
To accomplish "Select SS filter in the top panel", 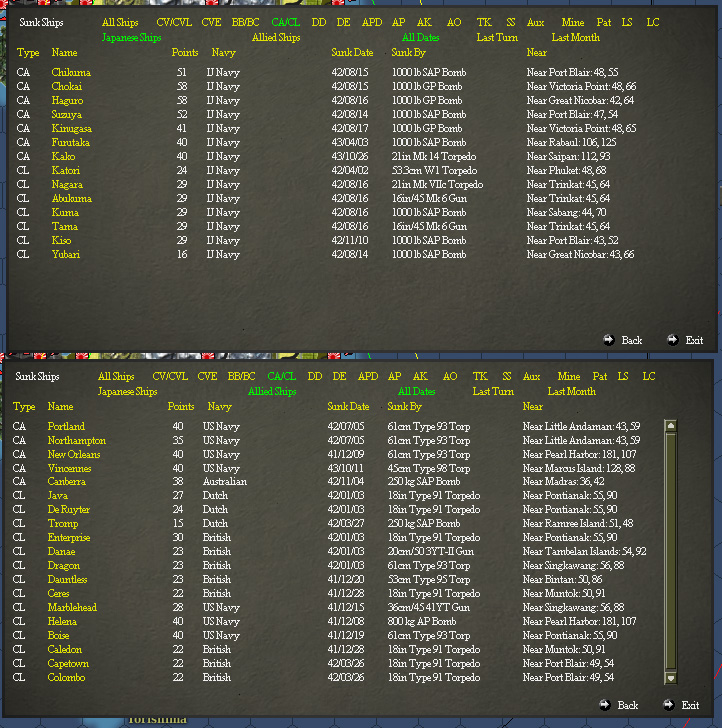I will [x=510, y=22].
